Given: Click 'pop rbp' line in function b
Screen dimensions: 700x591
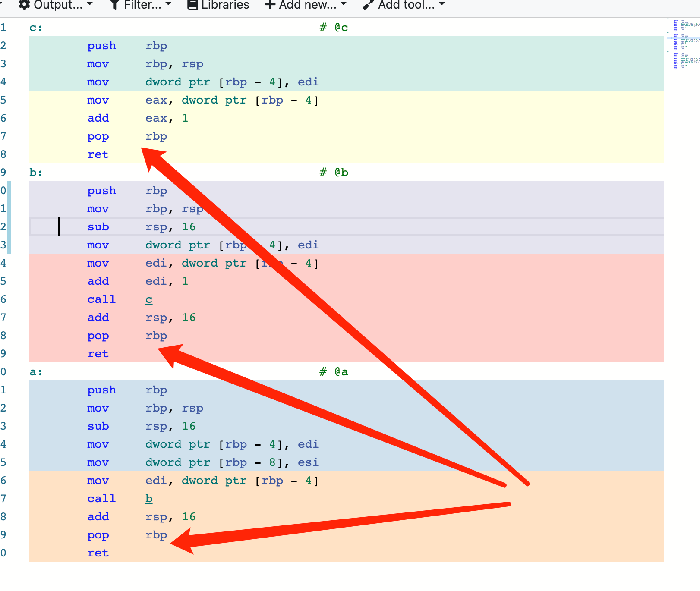Looking at the screenshot, I should [x=347, y=336].
